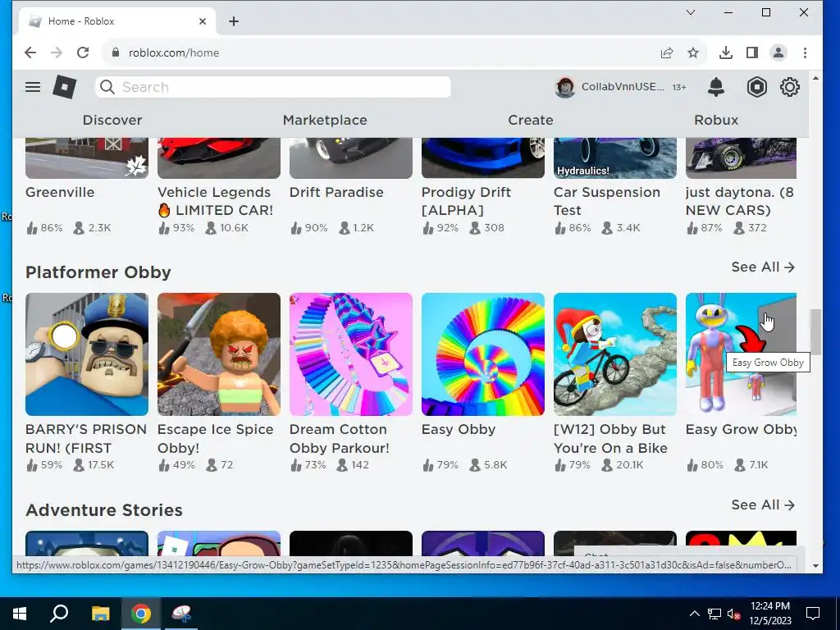Screen dimensions: 840x630
Task: Go to the Robux tab
Action: click(715, 120)
